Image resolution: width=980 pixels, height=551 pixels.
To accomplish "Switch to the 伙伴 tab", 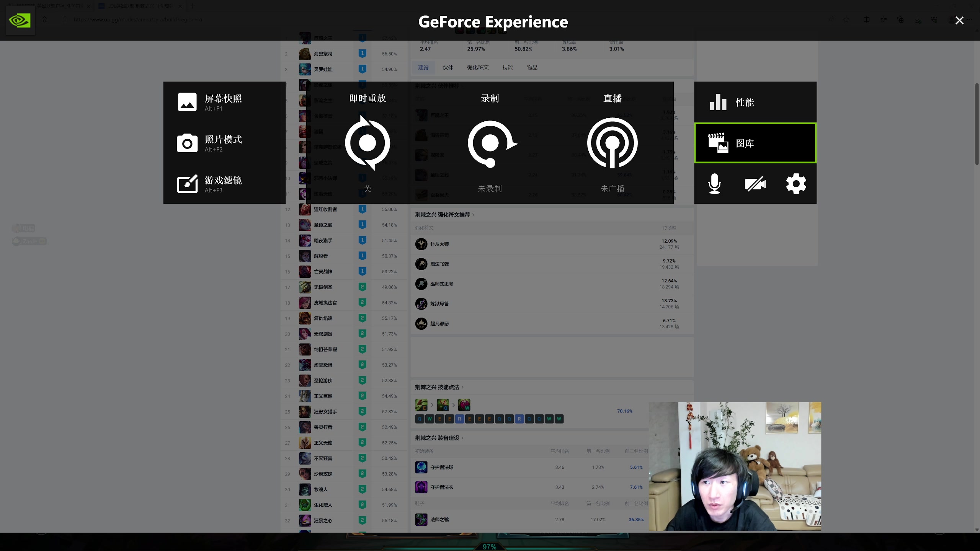I will click(448, 67).
